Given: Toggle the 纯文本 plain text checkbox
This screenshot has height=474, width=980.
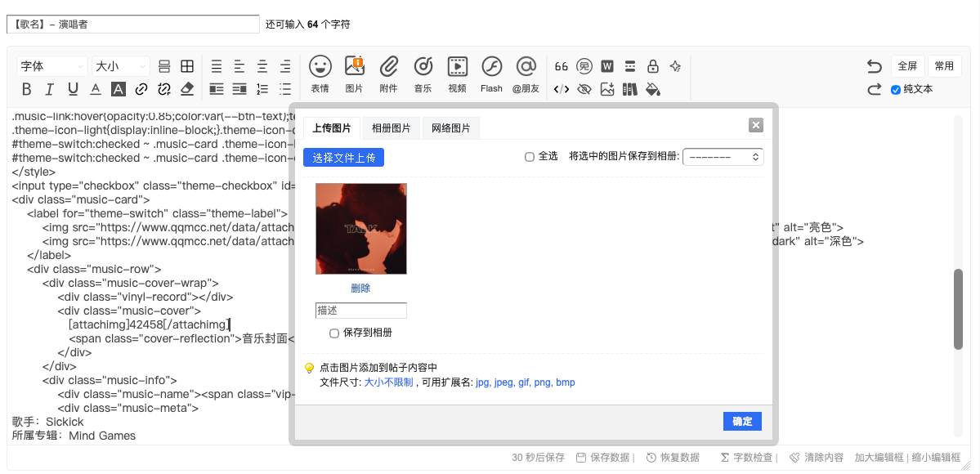Looking at the screenshot, I should [896, 90].
